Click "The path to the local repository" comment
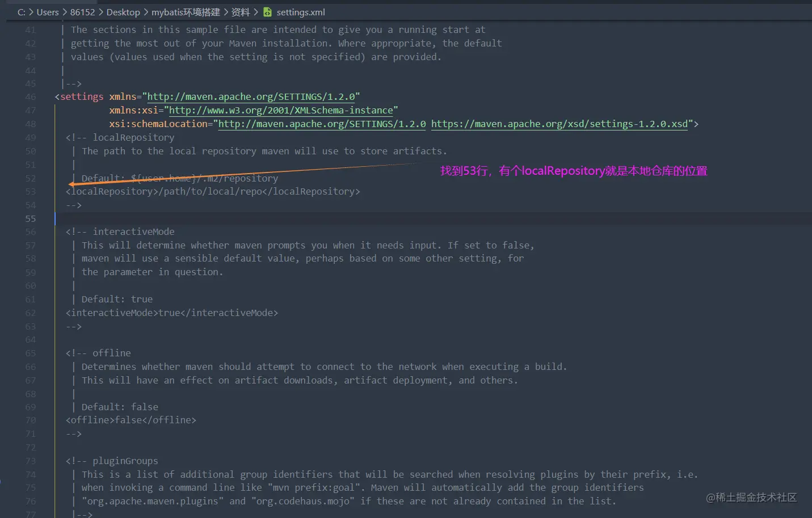This screenshot has width=812, height=518. click(x=264, y=151)
